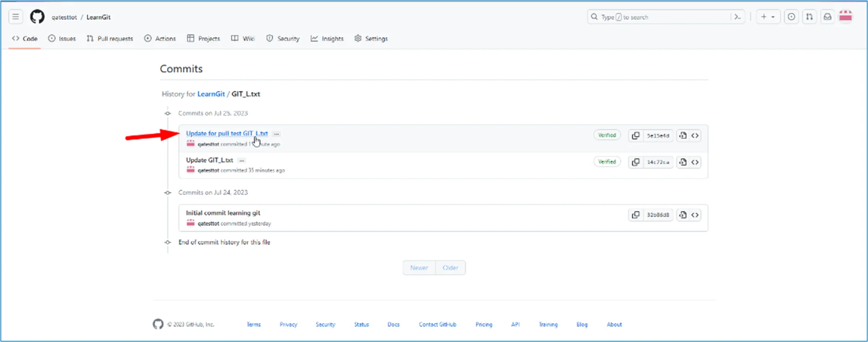
Task: Browse repository at commit 32b86d8
Action: [x=695, y=215]
